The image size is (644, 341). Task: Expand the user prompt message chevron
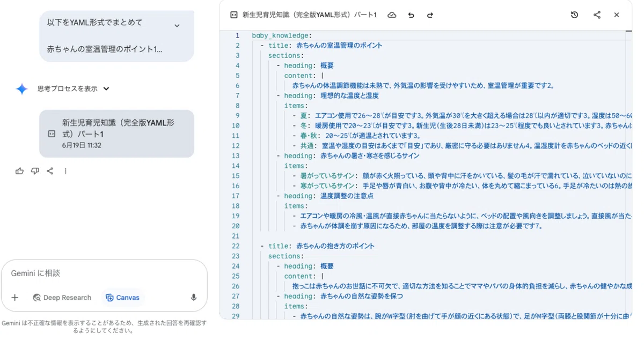[177, 26]
